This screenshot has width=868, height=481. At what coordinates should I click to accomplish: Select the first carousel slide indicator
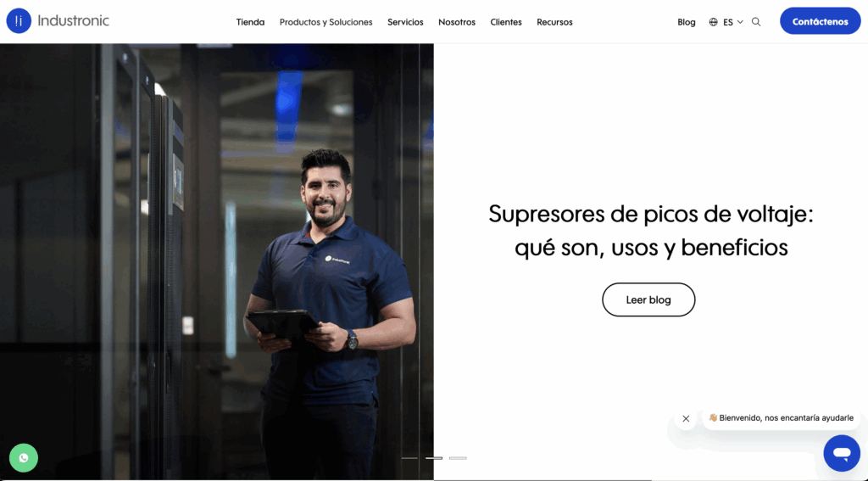click(x=409, y=458)
